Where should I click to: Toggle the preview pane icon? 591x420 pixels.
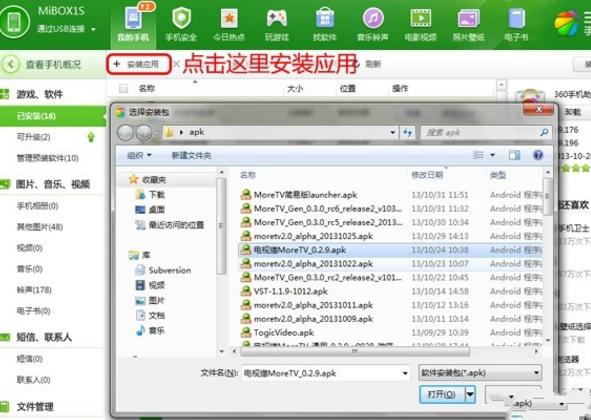click(x=514, y=155)
